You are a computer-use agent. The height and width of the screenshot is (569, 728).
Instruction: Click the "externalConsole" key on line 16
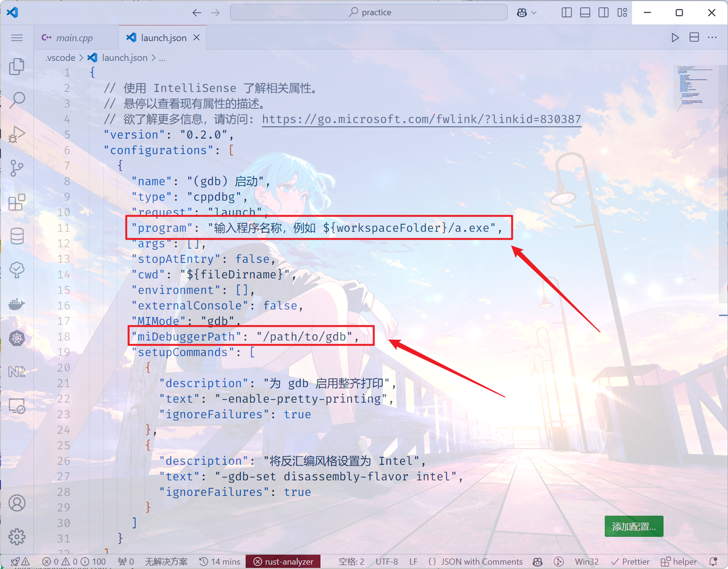[x=189, y=306]
